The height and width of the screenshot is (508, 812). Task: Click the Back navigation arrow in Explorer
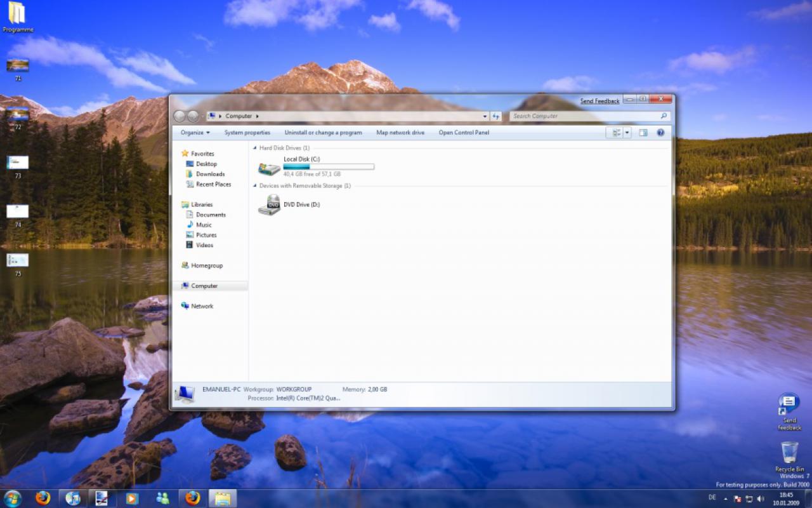click(179, 116)
